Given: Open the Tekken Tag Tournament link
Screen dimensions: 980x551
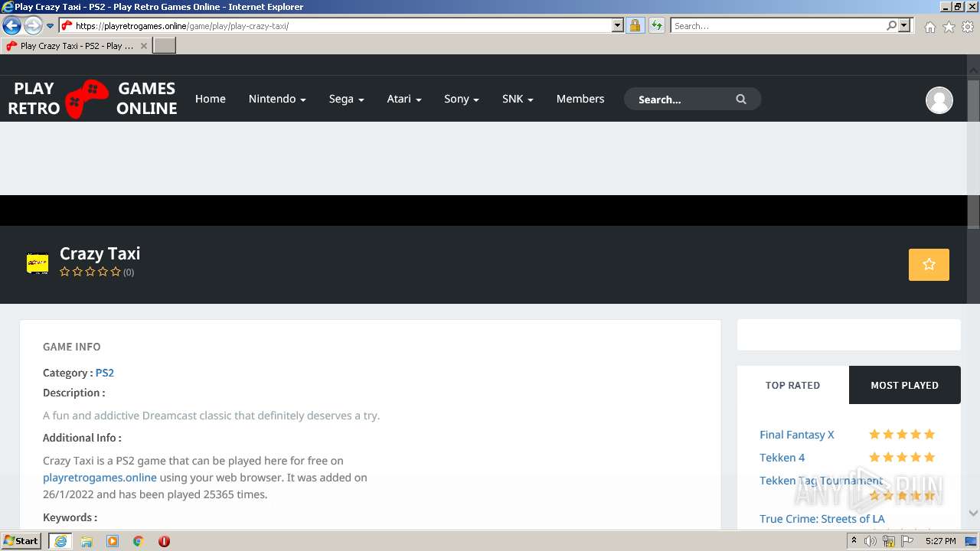Looking at the screenshot, I should 821,481.
